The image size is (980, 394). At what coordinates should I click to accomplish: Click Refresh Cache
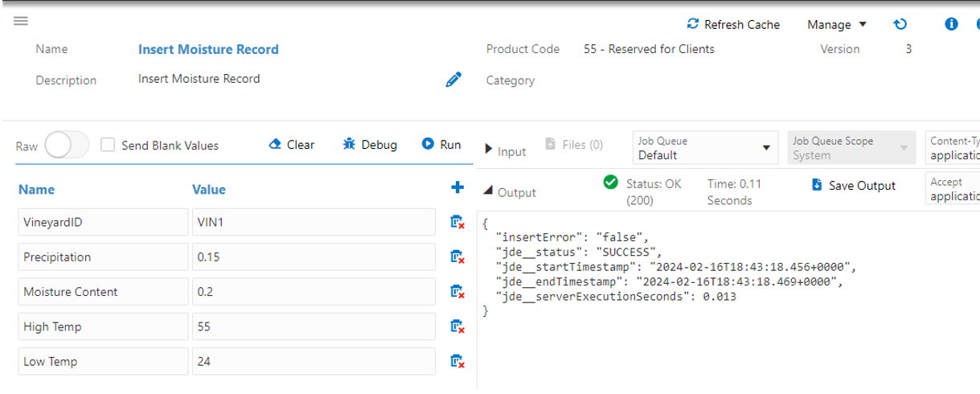(x=733, y=24)
